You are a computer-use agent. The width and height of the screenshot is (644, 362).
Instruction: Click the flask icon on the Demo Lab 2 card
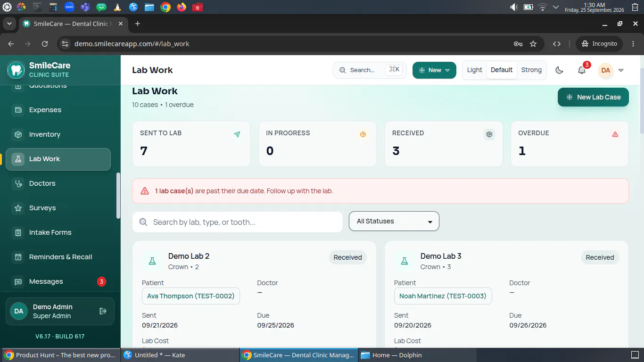click(152, 261)
